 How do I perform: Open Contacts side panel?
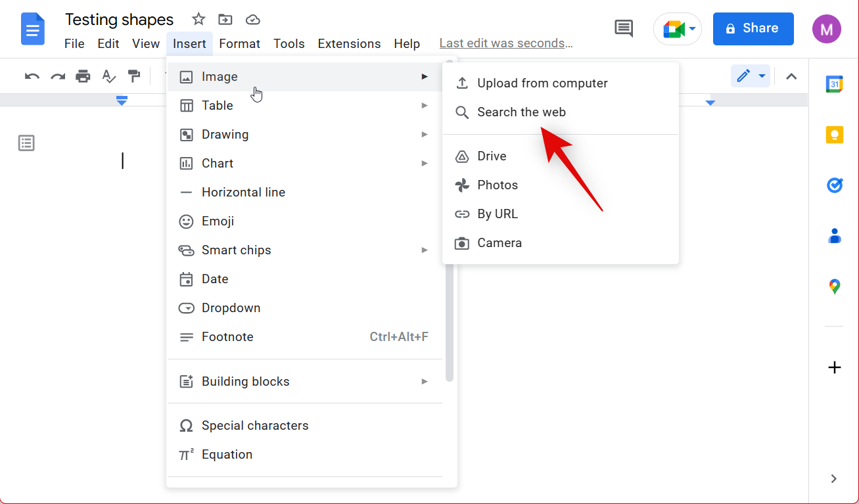point(834,235)
